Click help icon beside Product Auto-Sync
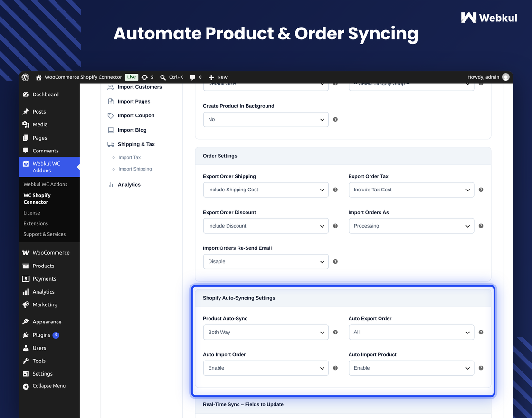The height and width of the screenshot is (418, 532). [x=335, y=332]
